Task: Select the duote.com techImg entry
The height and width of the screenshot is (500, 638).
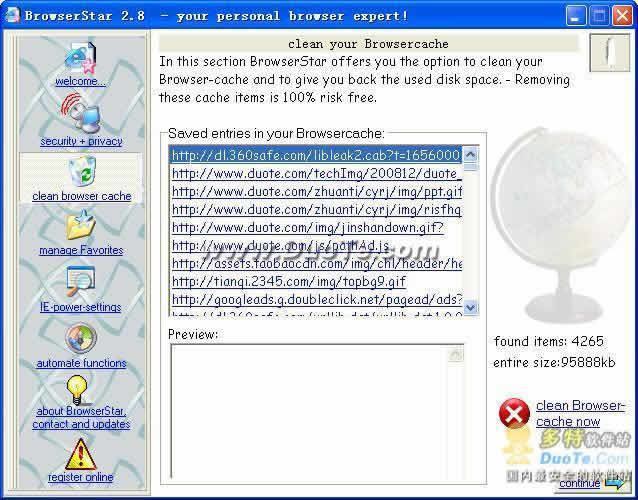Action: point(315,174)
